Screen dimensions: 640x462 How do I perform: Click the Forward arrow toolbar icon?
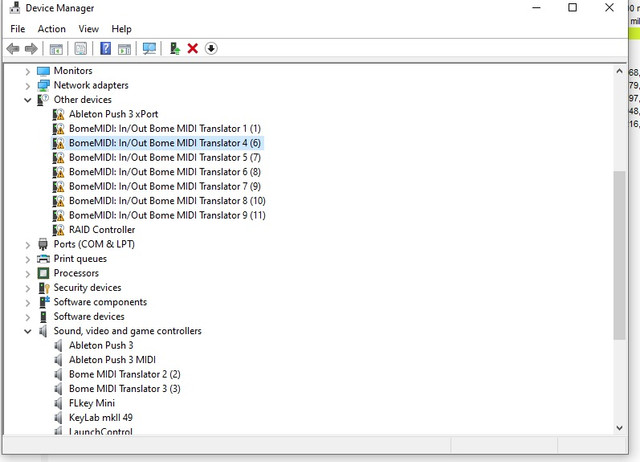(31, 49)
